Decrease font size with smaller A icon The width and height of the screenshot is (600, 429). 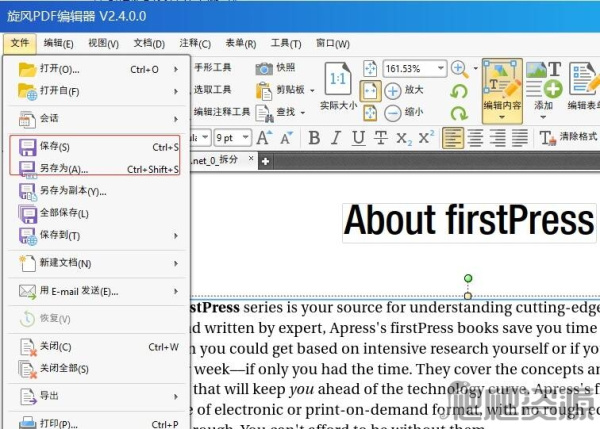tap(286, 138)
